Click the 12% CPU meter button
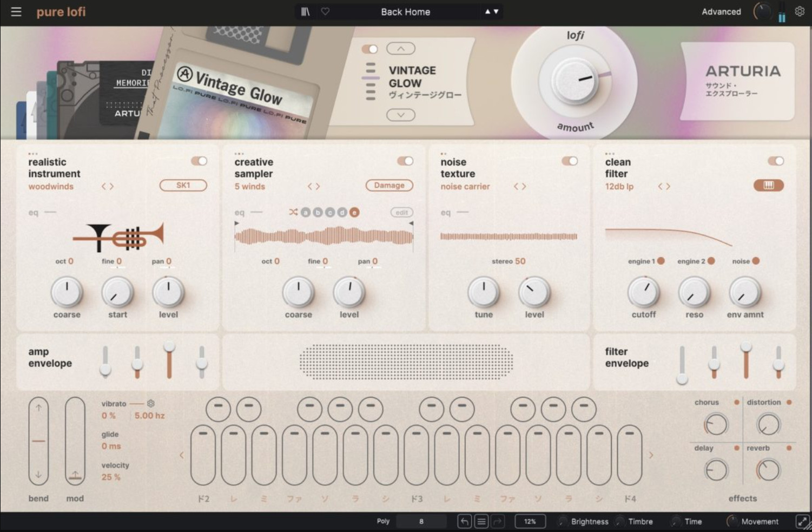 tap(530, 522)
